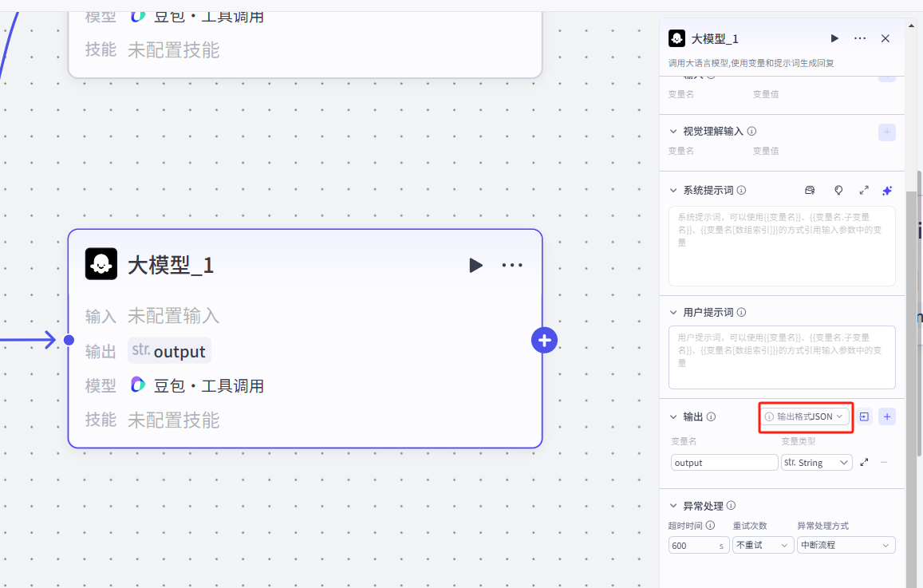The width and height of the screenshot is (923, 588).
Task: Add a new output variable with plus button
Action: click(887, 416)
